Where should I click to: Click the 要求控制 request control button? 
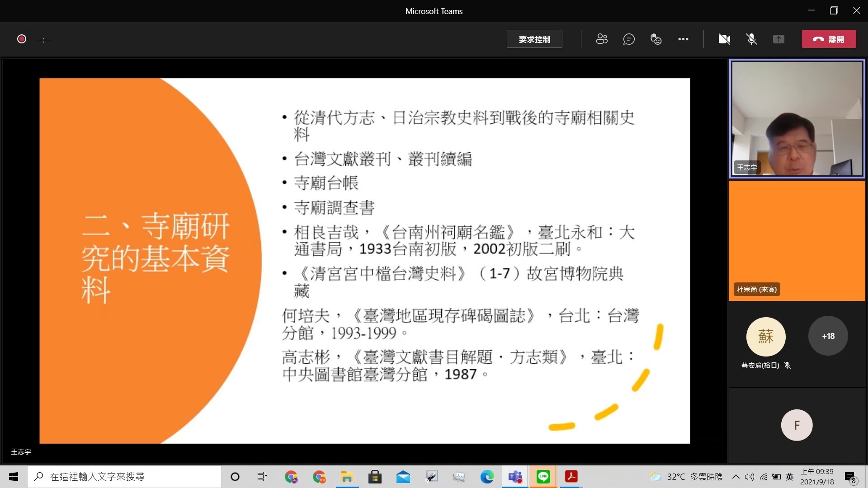(534, 39)
